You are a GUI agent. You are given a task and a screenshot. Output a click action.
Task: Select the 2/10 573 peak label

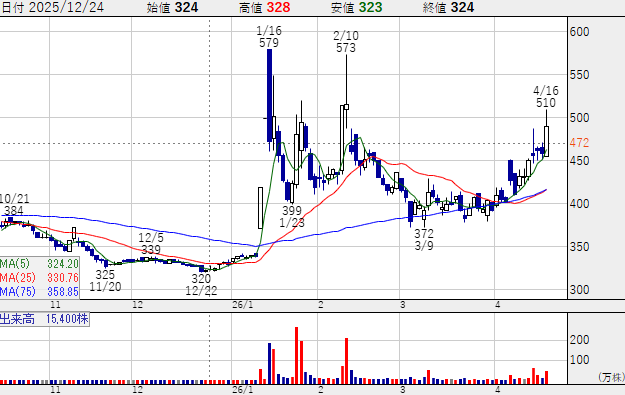click(346, 41)
